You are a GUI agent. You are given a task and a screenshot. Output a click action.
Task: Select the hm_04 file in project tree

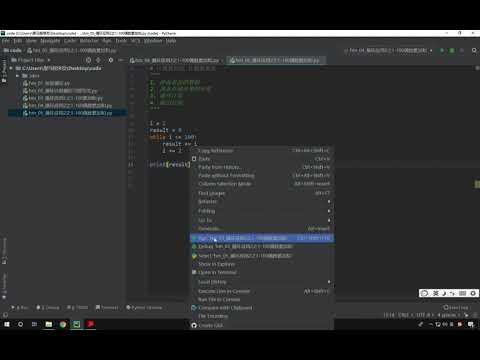67,105
